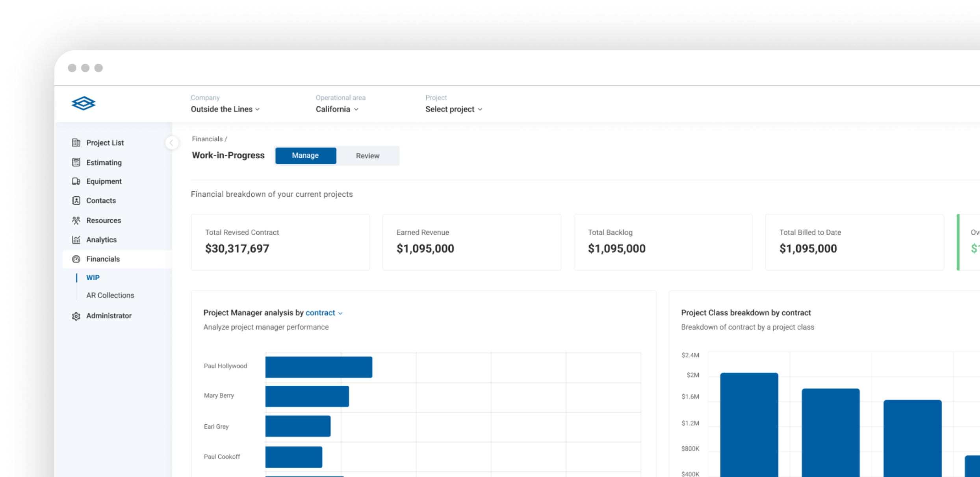This screenshot has width=980, height=477.
Task: Click the Financials breadcrumb link
Action: coord(207,139)
